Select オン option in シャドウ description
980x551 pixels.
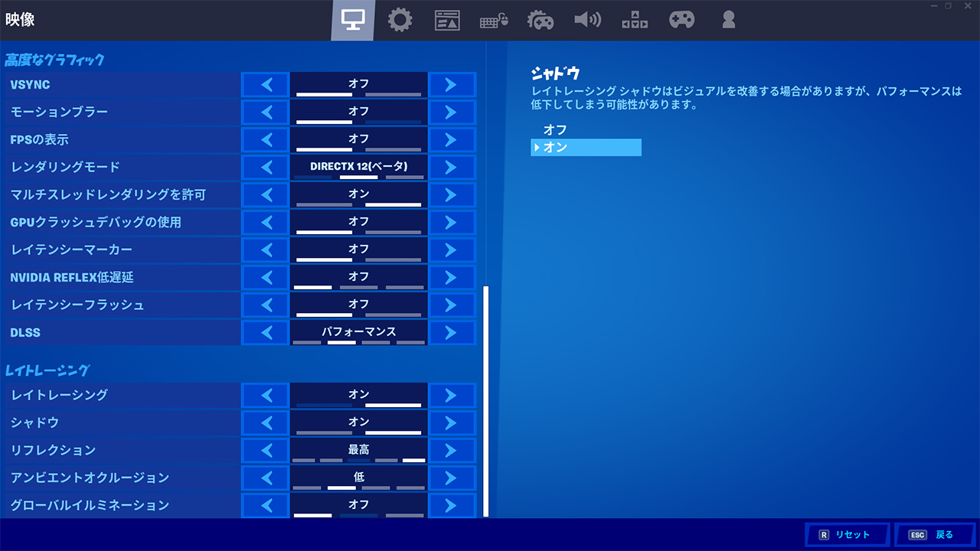click(586, 147)
